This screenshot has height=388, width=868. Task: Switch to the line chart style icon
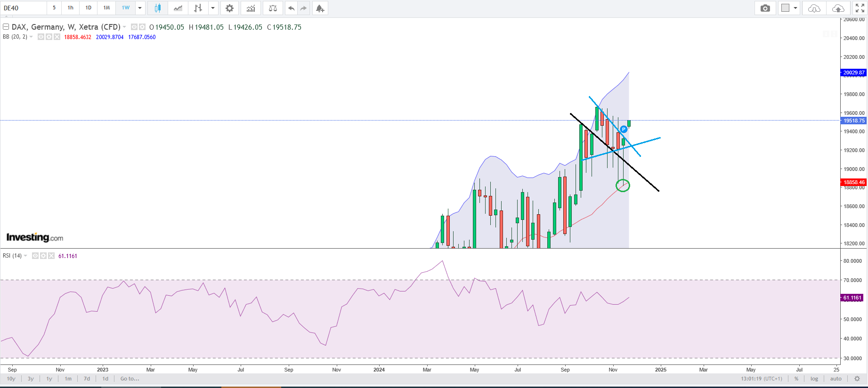tap(178, 8)
